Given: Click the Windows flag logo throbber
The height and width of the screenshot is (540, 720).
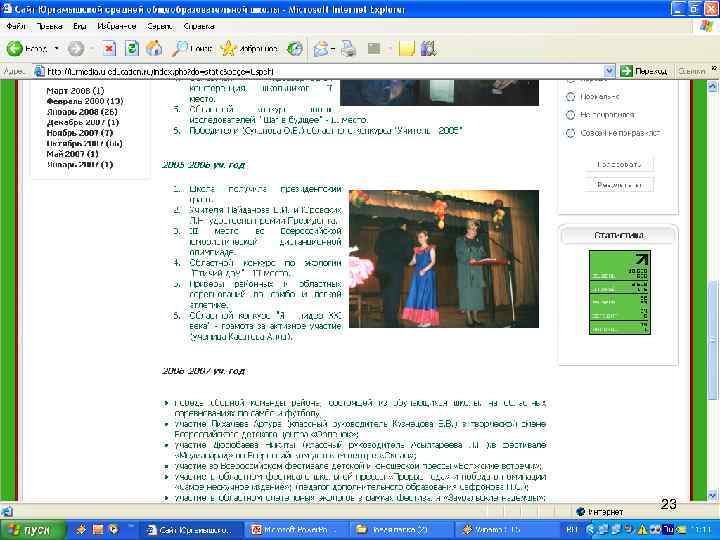Looking at the screenshot, I should 706,26.
